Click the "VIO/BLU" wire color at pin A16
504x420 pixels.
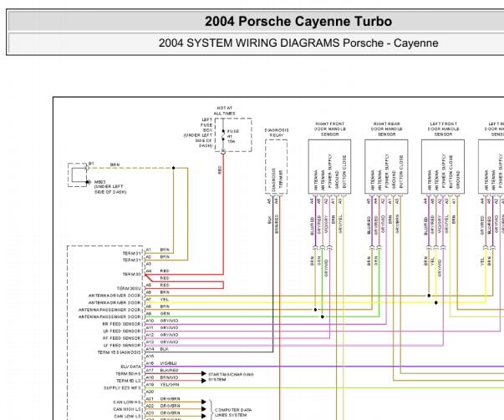(169, 363)
